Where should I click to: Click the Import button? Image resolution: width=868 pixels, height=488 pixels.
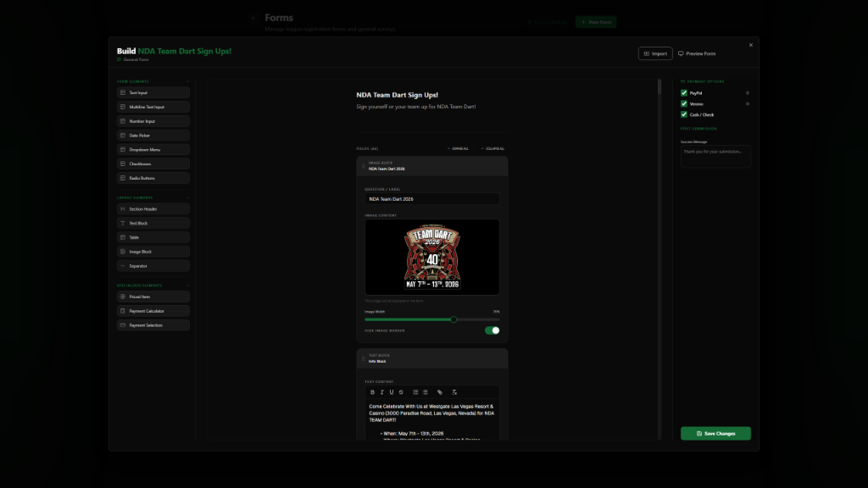655,53
